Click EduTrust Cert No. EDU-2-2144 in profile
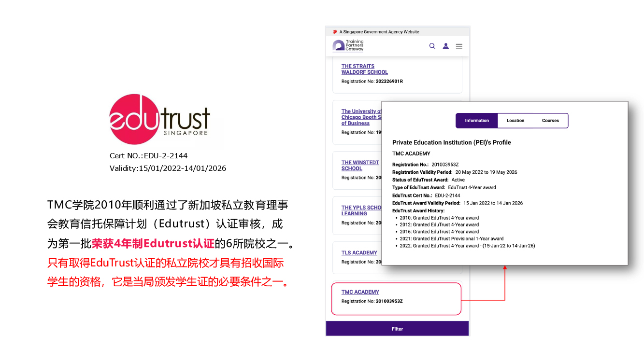The width and height of the screenshot is (644, 362). point(425,195)
